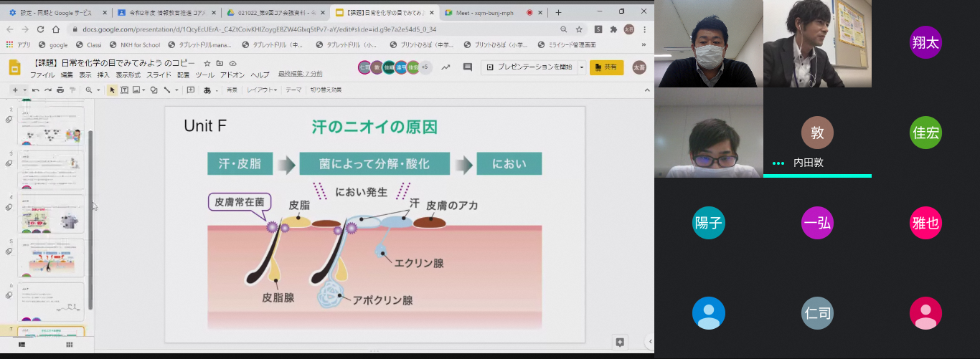Image resolution: width=980 pixels, height=359 pixels.
Task: Open the presentation start options dropdown
Action: [x=582, y=67]
